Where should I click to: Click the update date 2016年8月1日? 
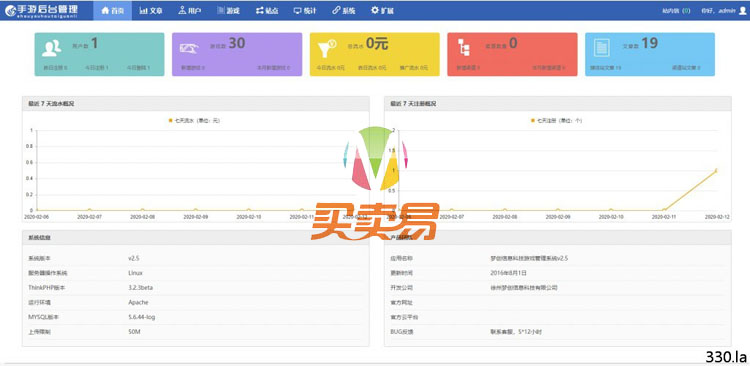pyautogui.click(x=508, y=273)
